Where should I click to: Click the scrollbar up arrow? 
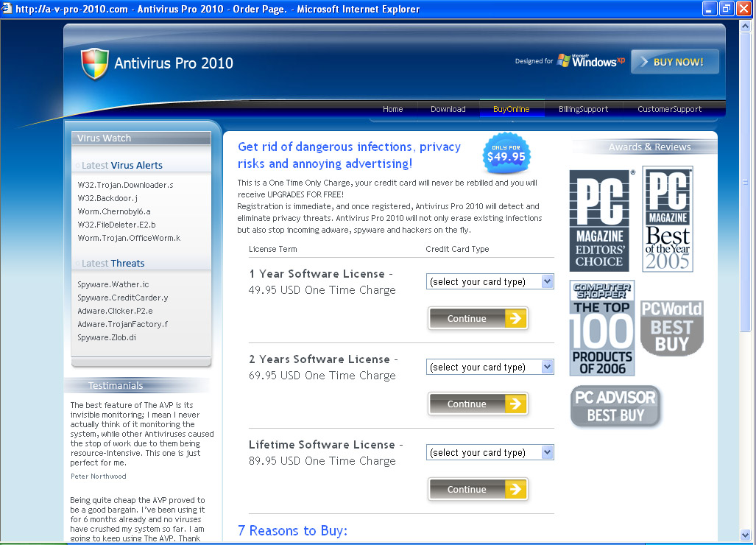click(x=746, y=27)
